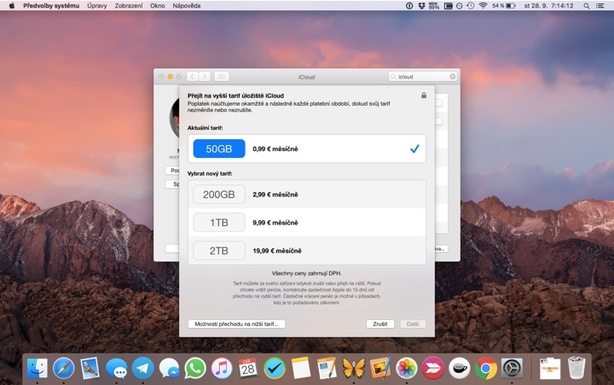Show all preferences grid button
The width and height of the screenshot is (614, 385).
coord(221,76)
